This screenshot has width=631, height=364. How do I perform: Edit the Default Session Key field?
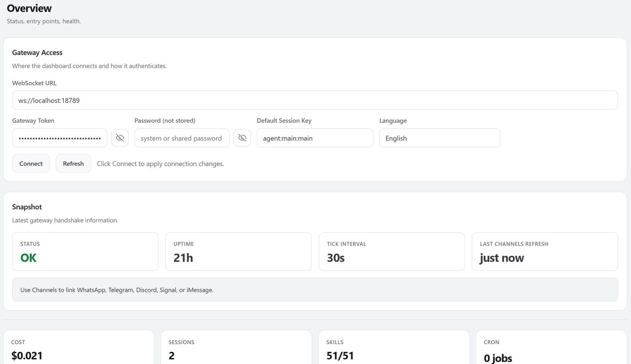coord(315,138)
